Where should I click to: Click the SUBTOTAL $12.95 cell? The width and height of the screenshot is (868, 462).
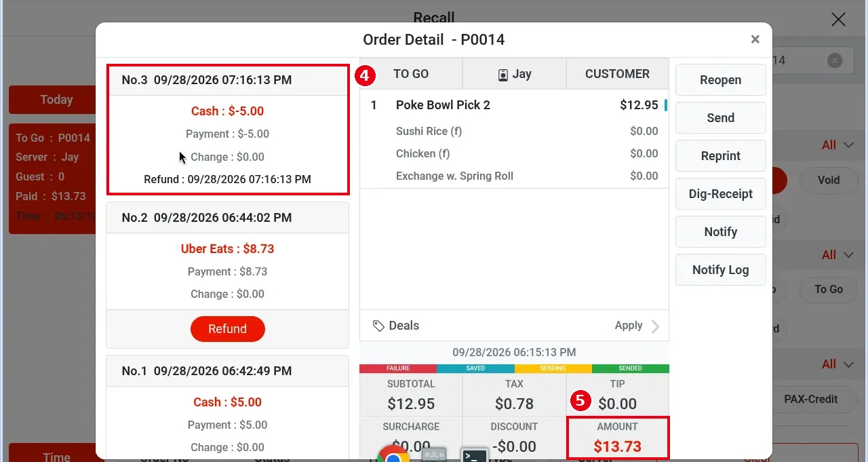coord(411,395)
